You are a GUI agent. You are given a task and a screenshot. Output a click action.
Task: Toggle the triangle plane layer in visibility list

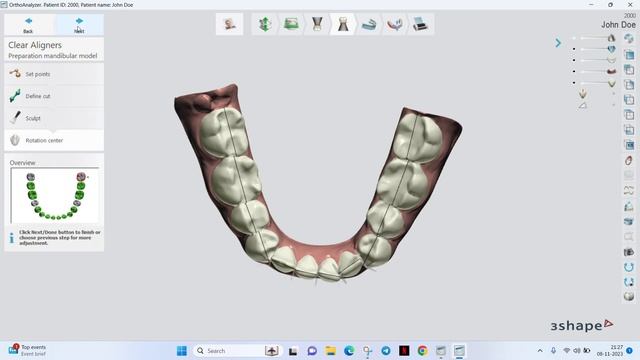pyautogui.click(x=583, y=106)
